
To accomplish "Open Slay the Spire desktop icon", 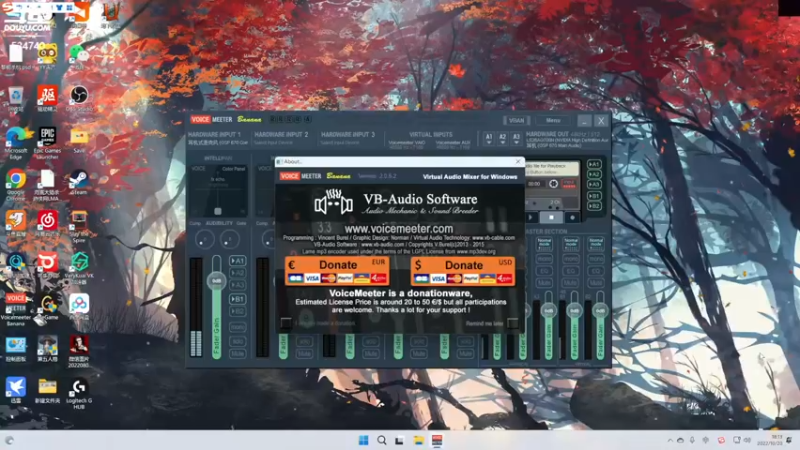I will [x=79, y=227].
